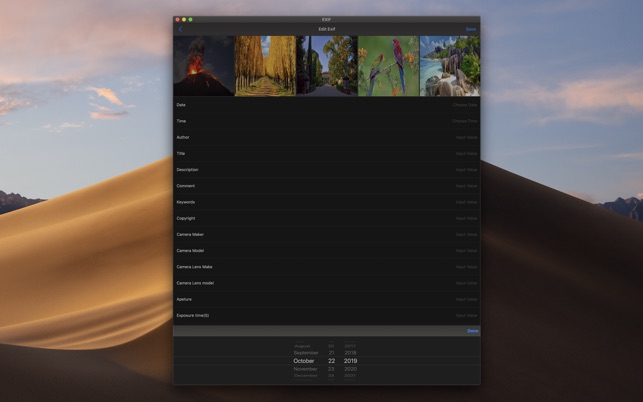Click the Camera Lens Make input field

pos(467,267)
